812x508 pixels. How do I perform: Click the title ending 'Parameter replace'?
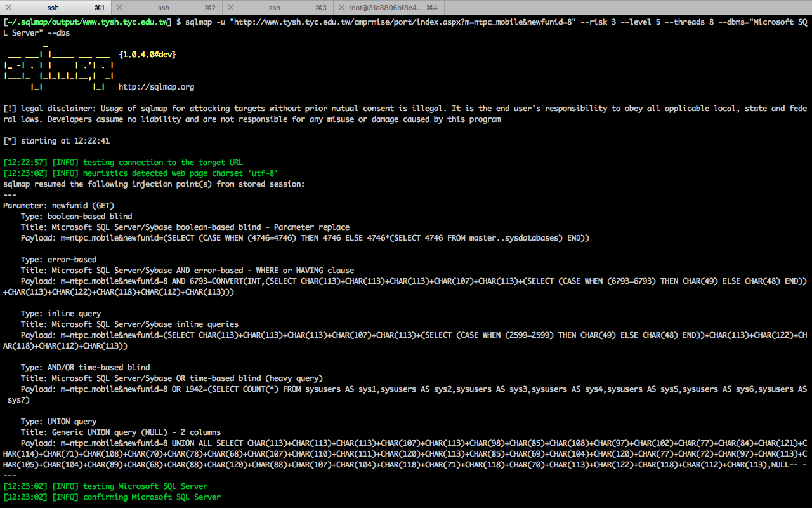(185, 227)
